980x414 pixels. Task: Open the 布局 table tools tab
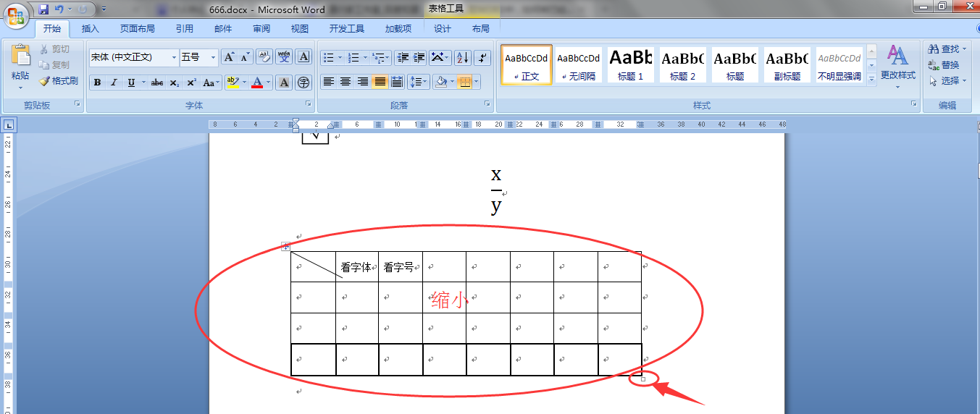(x=480, y=29)
